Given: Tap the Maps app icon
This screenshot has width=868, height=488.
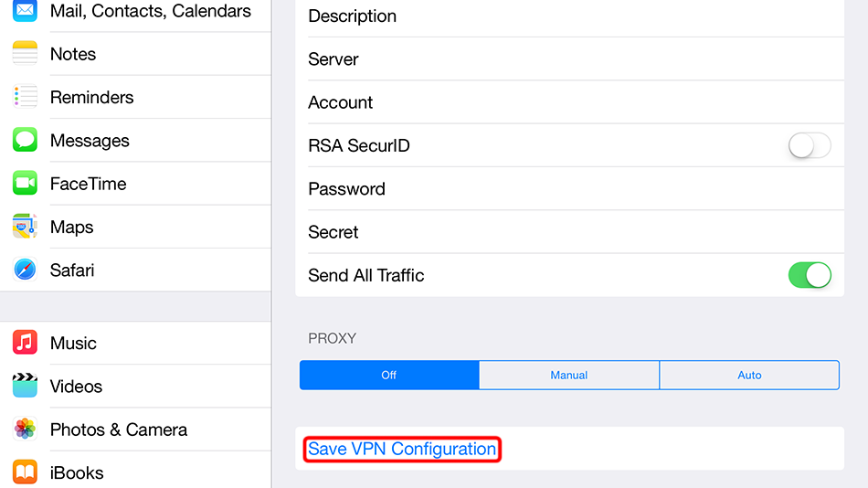Looking at the screenshot, I should [x=25, y=227].
